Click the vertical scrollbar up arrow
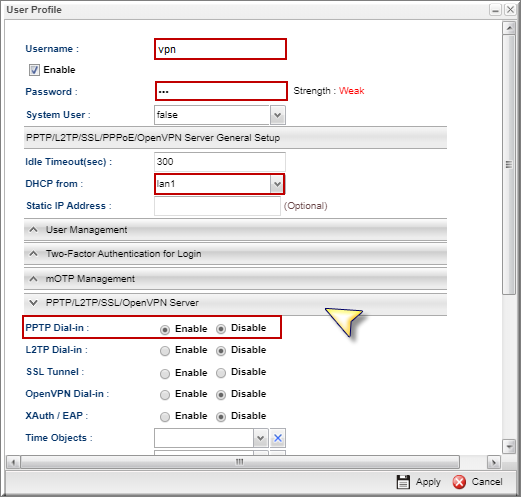This screenshot has height=497, width=521. (509, 28)
